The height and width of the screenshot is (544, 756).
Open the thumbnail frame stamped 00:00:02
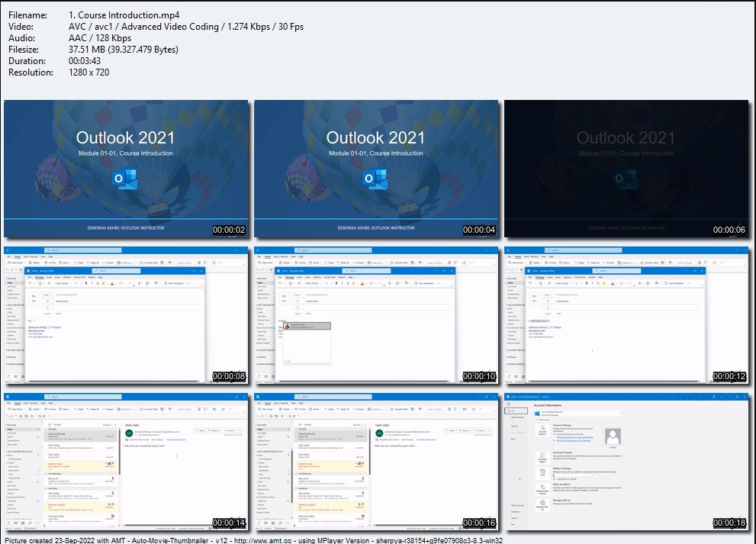126,169
